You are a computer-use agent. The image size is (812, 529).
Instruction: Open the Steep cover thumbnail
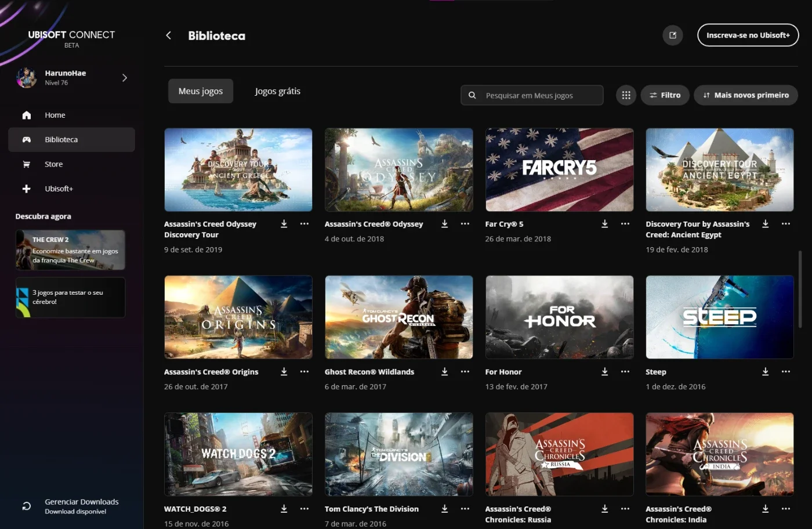click(720, 317)
